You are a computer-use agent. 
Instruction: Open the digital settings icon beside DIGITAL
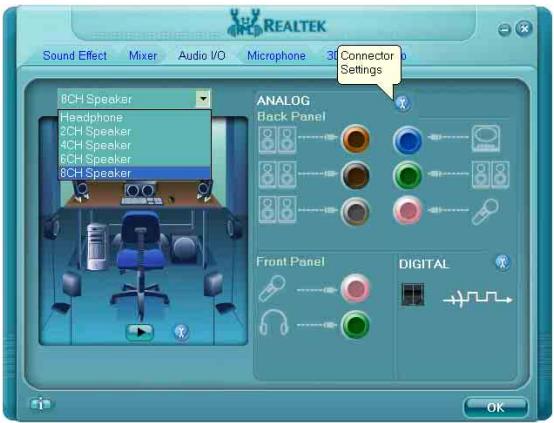tap(502, 263)
